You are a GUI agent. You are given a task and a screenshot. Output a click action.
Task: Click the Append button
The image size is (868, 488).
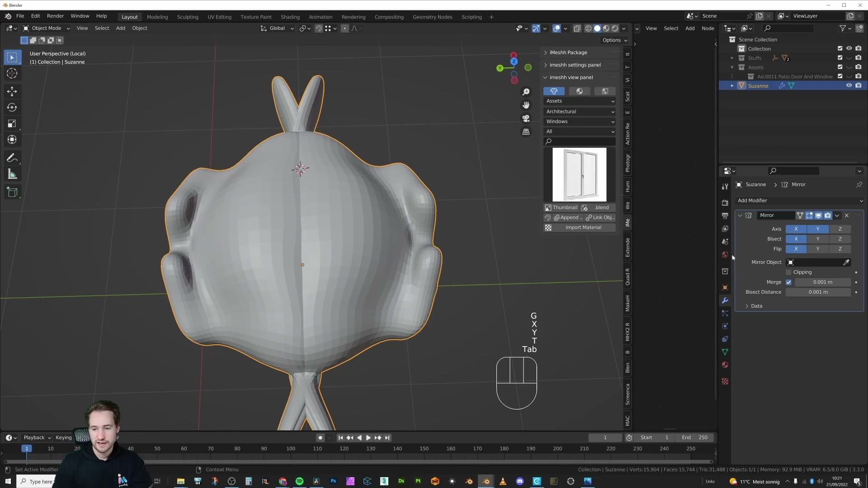[x=568, y=218]
